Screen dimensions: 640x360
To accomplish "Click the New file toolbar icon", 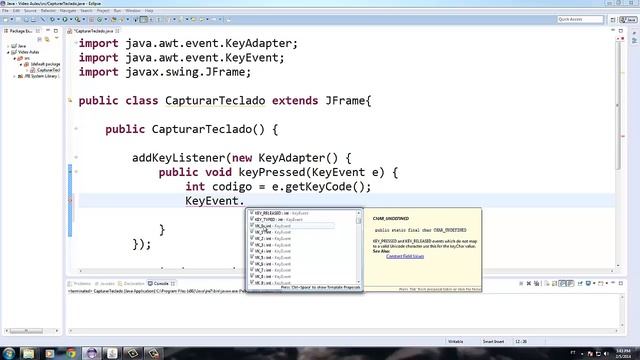I will [x=6, y=19].
